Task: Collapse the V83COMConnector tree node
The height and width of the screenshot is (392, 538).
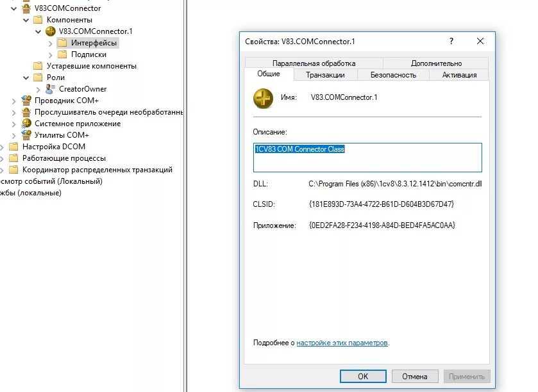Action: pos(13,8)
